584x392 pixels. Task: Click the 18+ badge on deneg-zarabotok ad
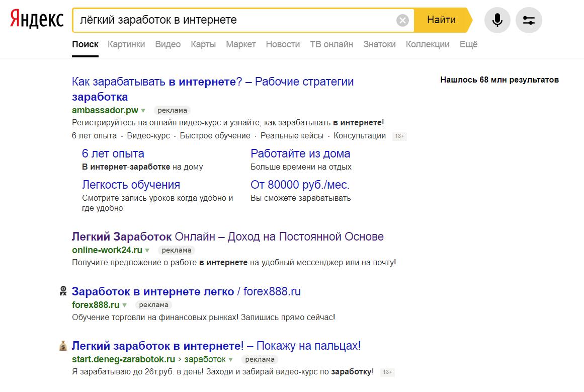pos(387,372)
